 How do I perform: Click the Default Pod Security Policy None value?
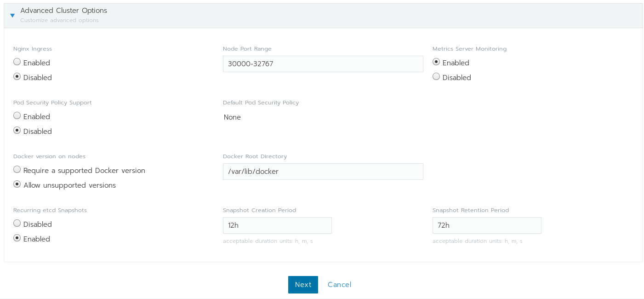point(232,117)
